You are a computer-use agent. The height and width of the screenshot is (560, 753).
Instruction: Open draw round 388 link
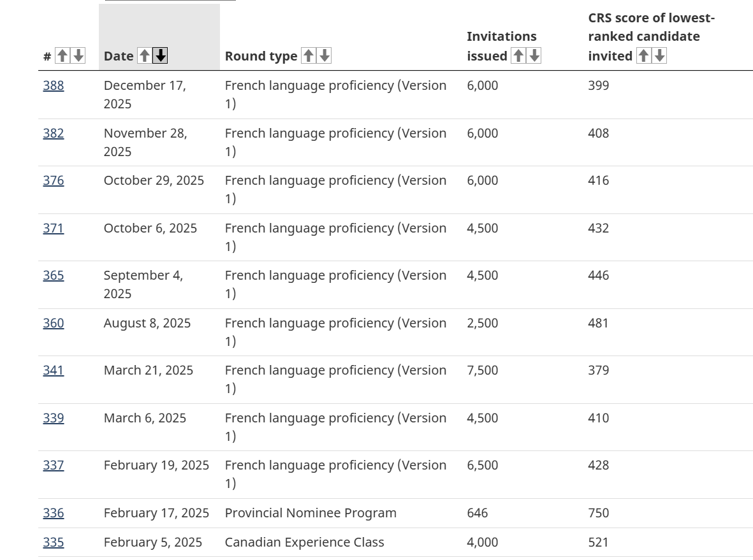tap(54, 85)
